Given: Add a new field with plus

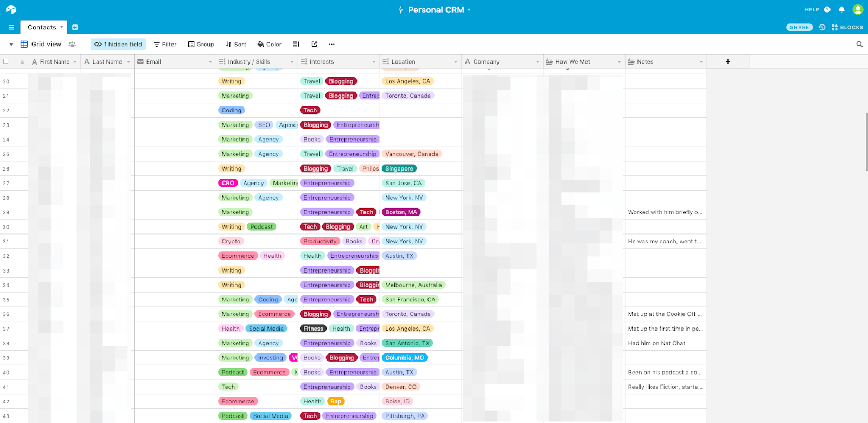Looking at the screenshot, I should [x=728, y=61].
